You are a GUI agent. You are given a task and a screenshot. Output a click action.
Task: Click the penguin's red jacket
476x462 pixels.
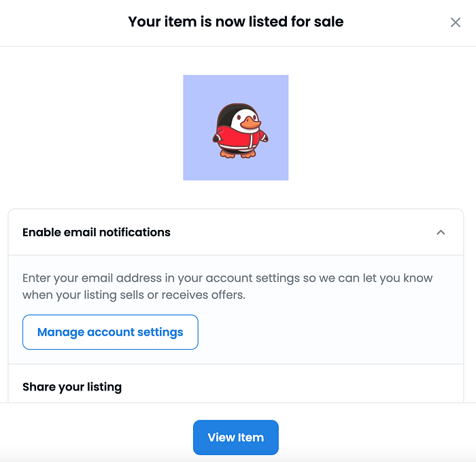pyautogui.click(x=237, y=139)
